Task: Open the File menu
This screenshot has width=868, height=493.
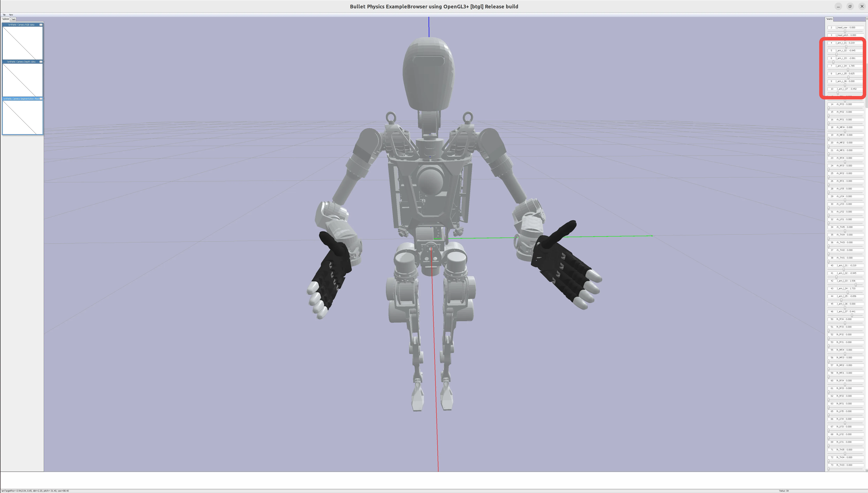Action: pyautogui.click(x=4, y=14)
